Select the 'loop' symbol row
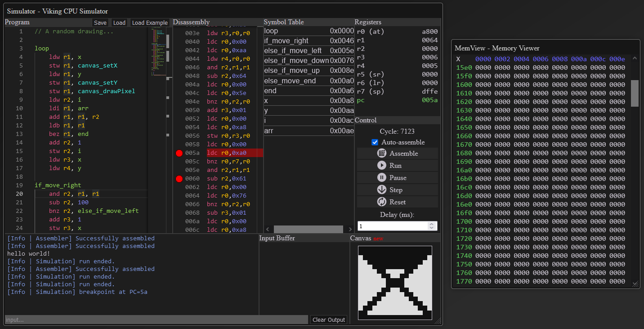The image size is (644, 329). (309, 31)
